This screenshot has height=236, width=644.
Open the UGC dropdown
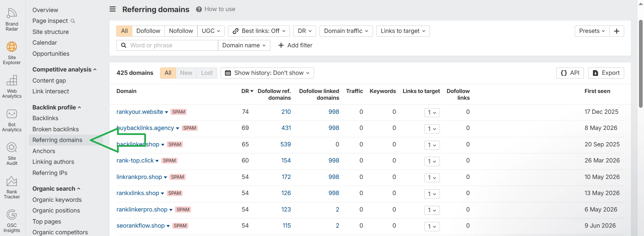click(x=211, y=31)
